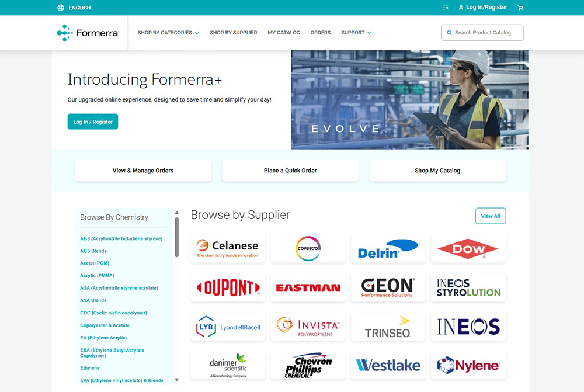Select ASA (Acrylonitrile styrene acrylate) link
The width and height of the screenshot is (584, 392).
pos(119,288)
